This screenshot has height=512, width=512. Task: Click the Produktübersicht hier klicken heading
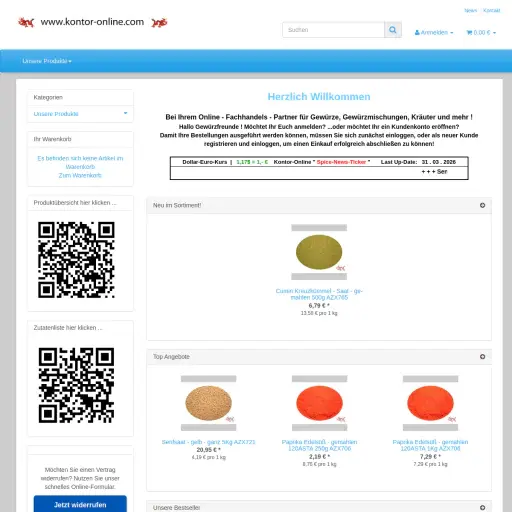coord(75,203)
